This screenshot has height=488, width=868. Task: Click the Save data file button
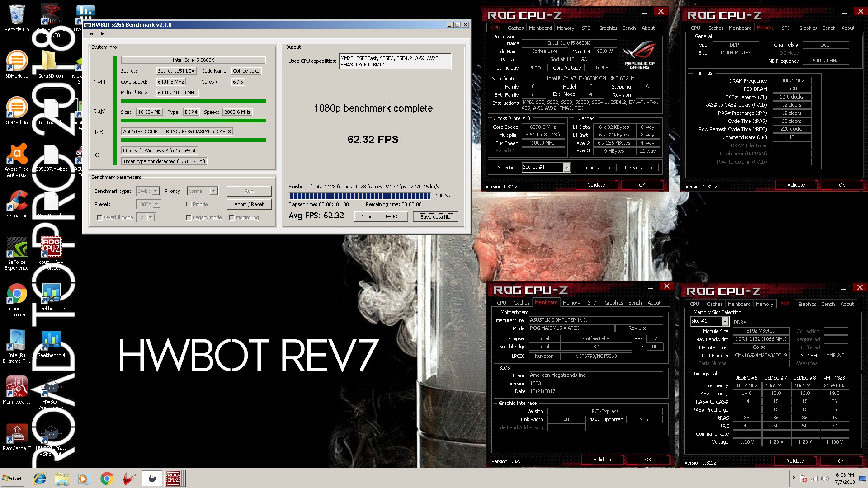(435, 217)
